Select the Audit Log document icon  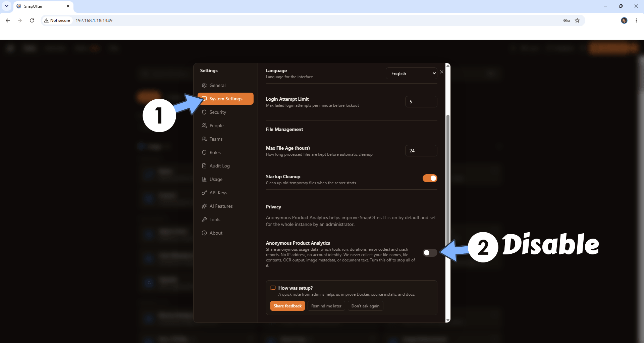click(x=204, y=166)
